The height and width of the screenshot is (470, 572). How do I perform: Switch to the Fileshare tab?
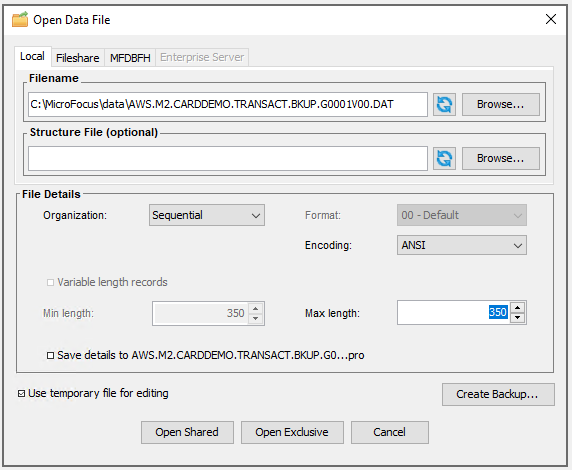tap(78, 58)
